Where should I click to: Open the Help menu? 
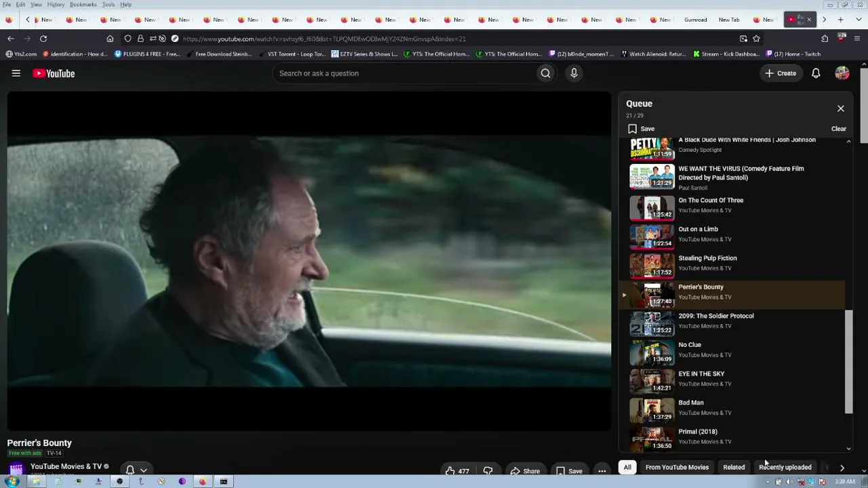(126, 5)
